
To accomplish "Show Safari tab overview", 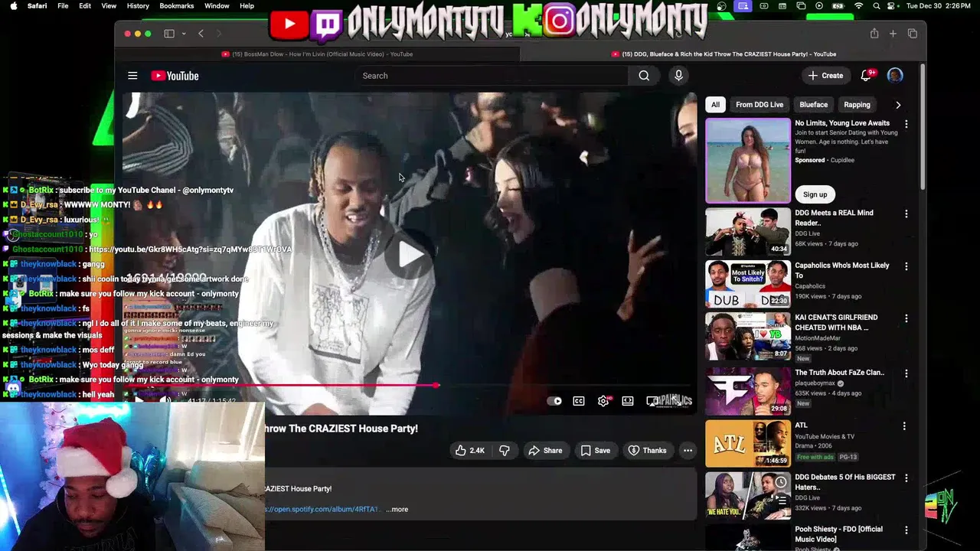I will point(913,34).
